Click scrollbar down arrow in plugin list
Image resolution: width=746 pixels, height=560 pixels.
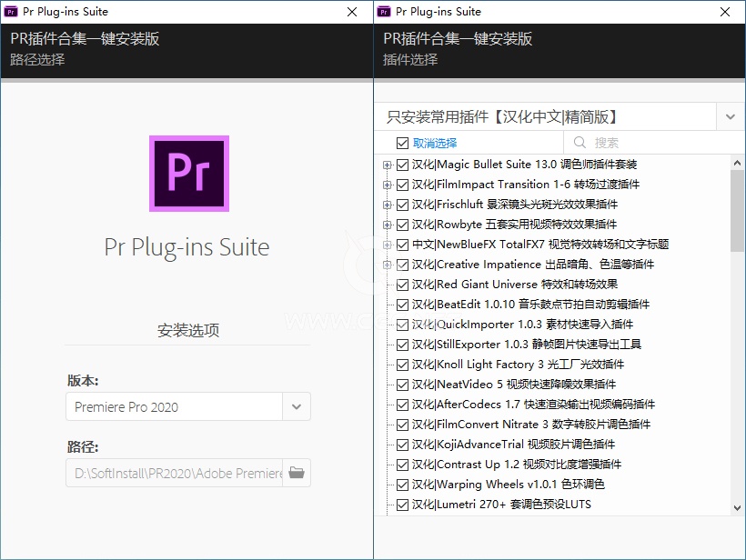tap(738, 507)
